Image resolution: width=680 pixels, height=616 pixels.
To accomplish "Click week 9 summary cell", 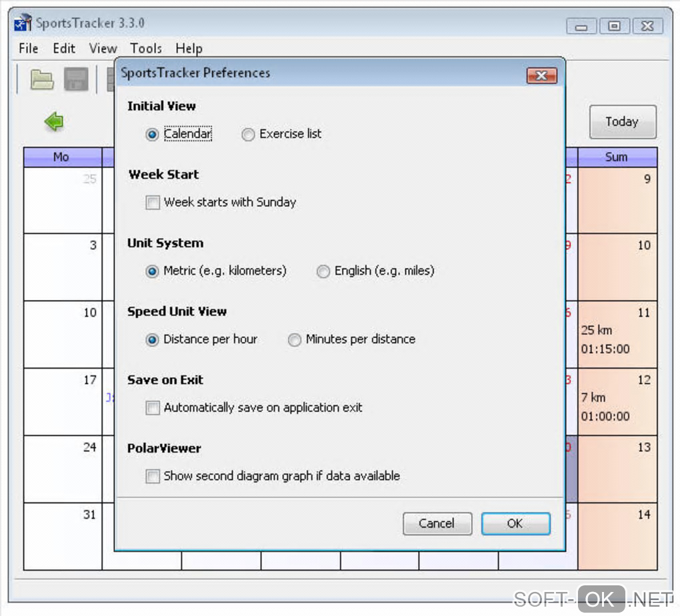I will pyautogui.click(x=617, y=200).
